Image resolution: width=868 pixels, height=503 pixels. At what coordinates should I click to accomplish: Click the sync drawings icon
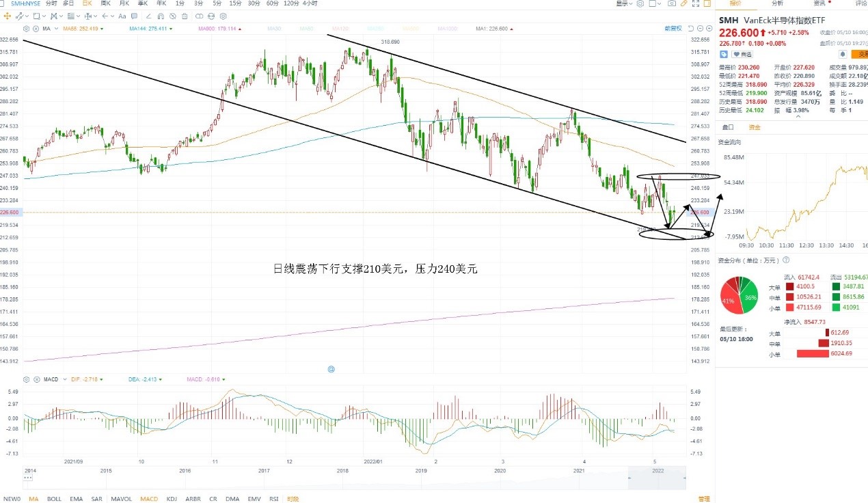(x=211, y=16)
